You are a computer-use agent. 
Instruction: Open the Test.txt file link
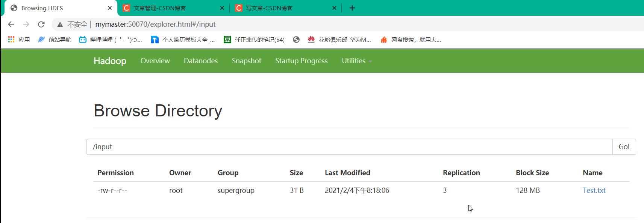click(594, 191)
